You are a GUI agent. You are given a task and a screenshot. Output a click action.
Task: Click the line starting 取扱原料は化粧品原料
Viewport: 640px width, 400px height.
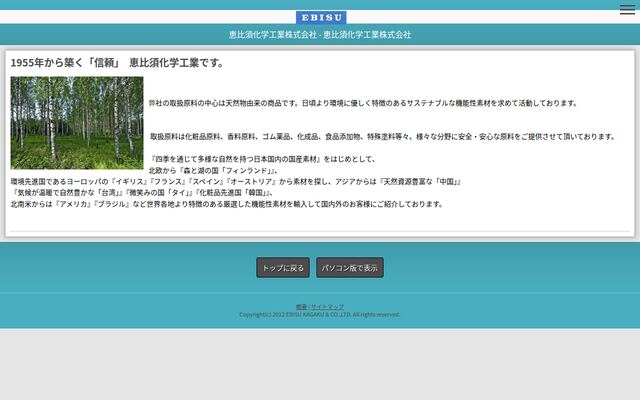tap(382, 137)
